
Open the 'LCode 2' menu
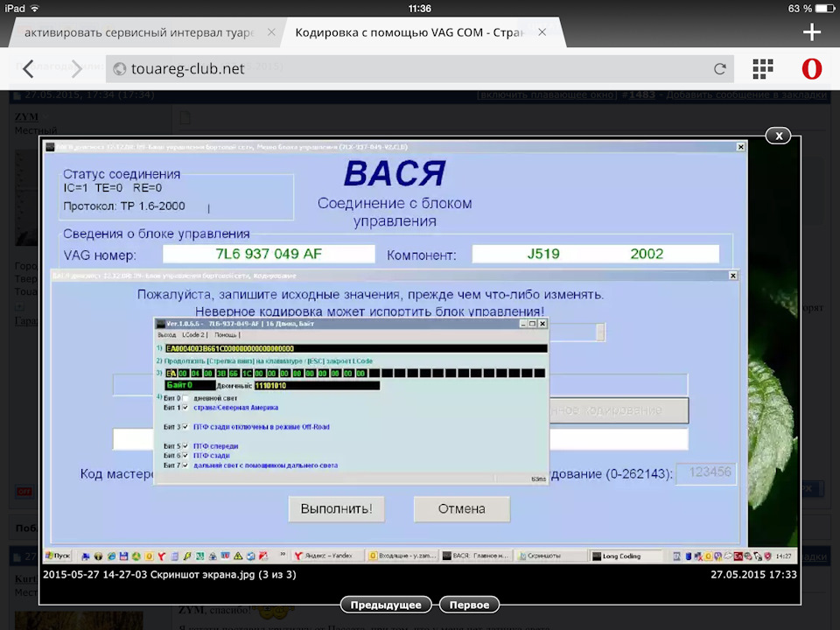point(193,335)
